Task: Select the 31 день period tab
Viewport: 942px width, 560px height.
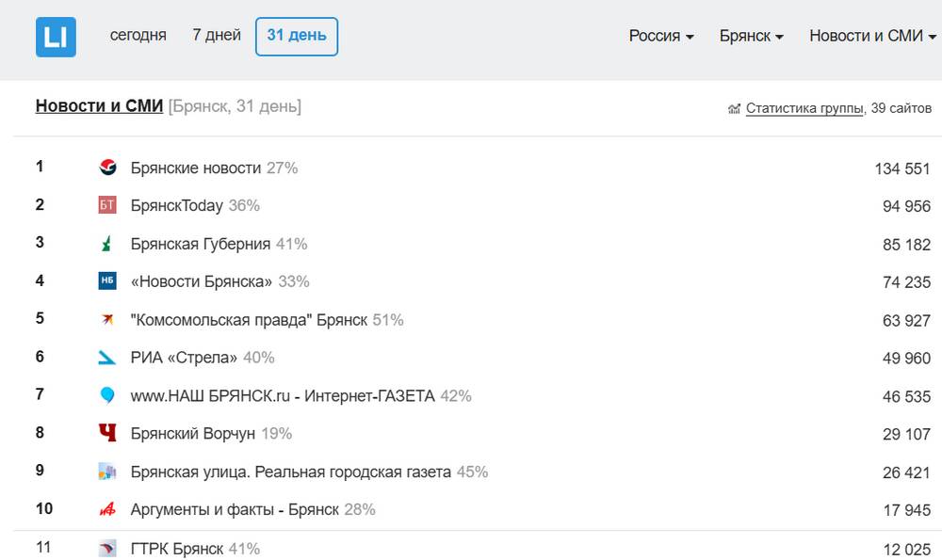Action: (297, 36)
